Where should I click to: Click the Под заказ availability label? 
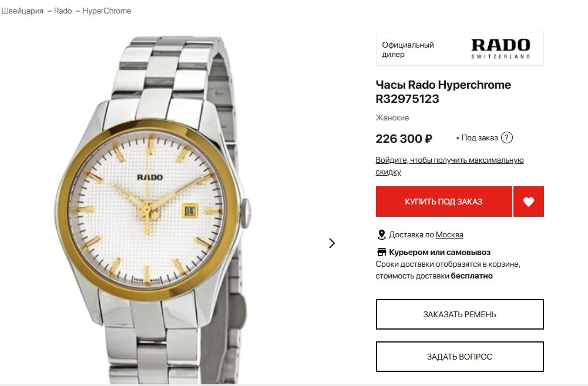[x=479, y=137]
